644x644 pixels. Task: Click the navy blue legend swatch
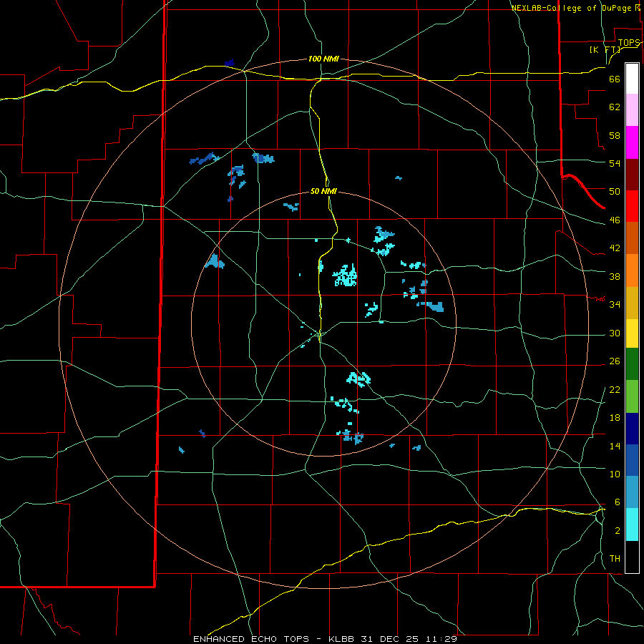click(x=632, y=429)
